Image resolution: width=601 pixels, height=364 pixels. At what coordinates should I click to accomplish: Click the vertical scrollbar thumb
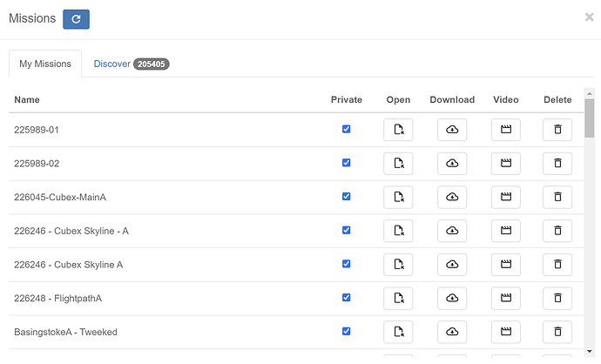coord(590,118)
